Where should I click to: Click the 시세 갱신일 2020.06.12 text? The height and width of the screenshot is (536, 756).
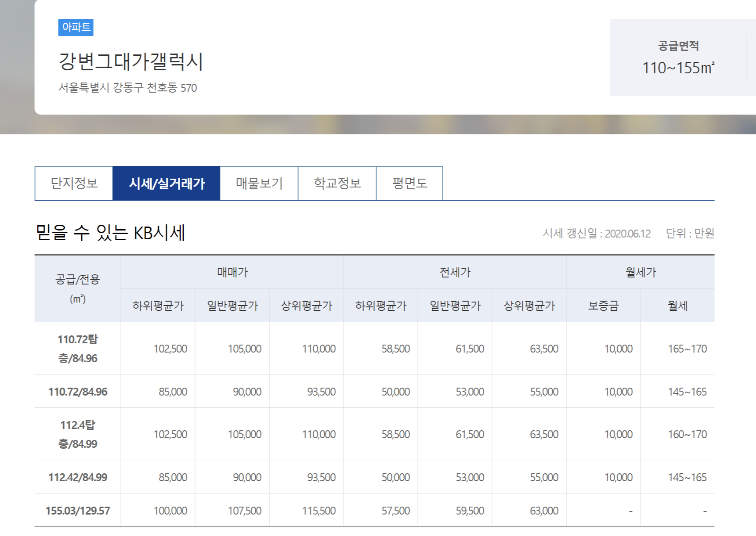tap(596, 234)
